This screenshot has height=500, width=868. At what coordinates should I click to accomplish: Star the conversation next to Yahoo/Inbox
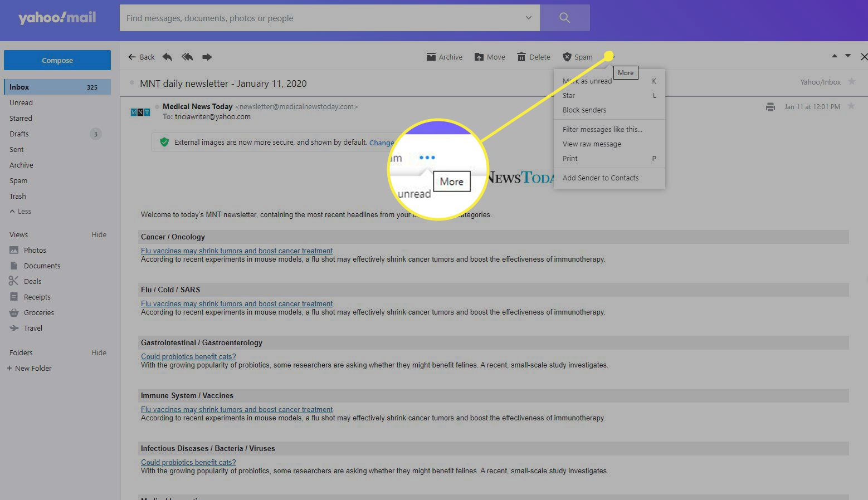tap(851, 82)
